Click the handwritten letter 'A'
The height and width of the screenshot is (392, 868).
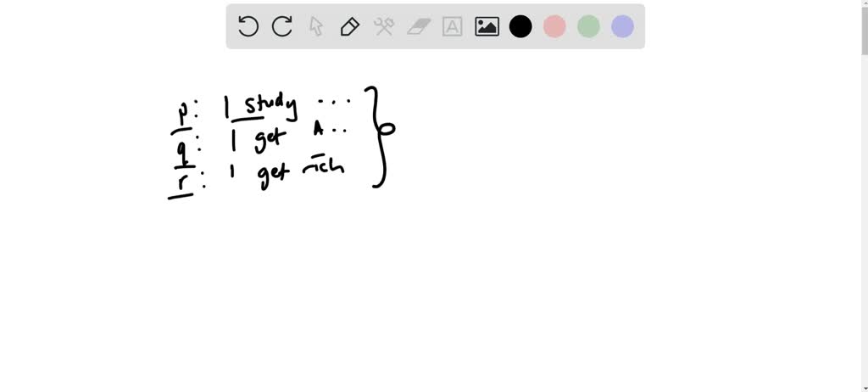click(320, 130)
